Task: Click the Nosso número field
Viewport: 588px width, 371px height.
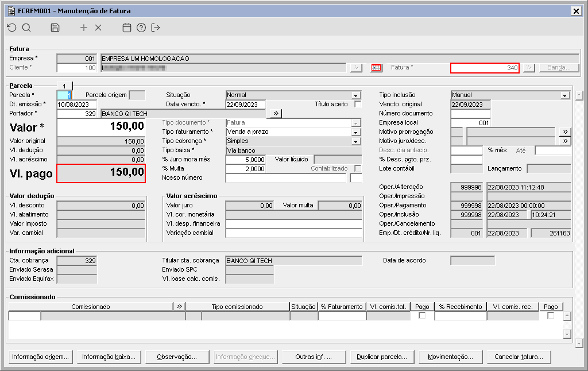Action: point(286,178)
